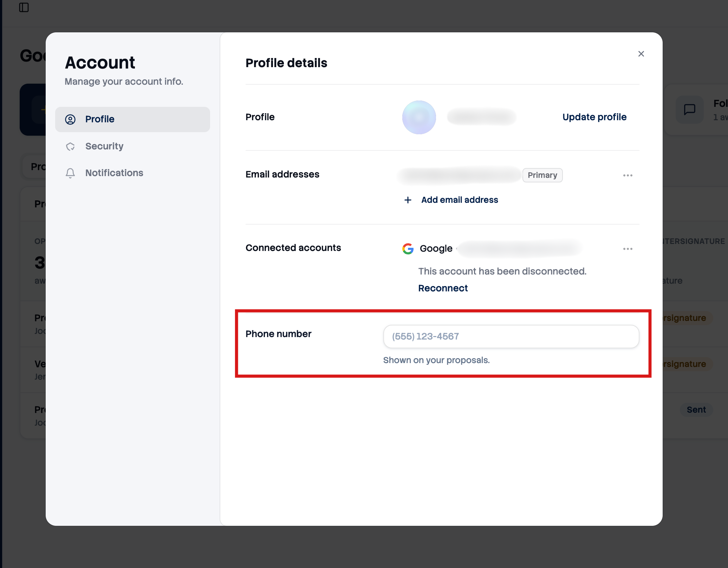Viewport: 728px width, 568px height.
Task: Click the Notifications bell icon
Action: [70, 173]
